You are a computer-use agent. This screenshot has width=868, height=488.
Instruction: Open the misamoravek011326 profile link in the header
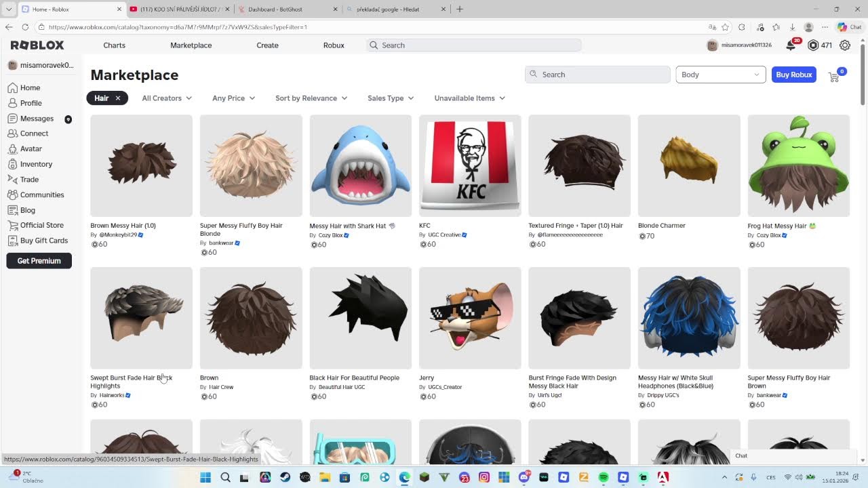[740, 45]
